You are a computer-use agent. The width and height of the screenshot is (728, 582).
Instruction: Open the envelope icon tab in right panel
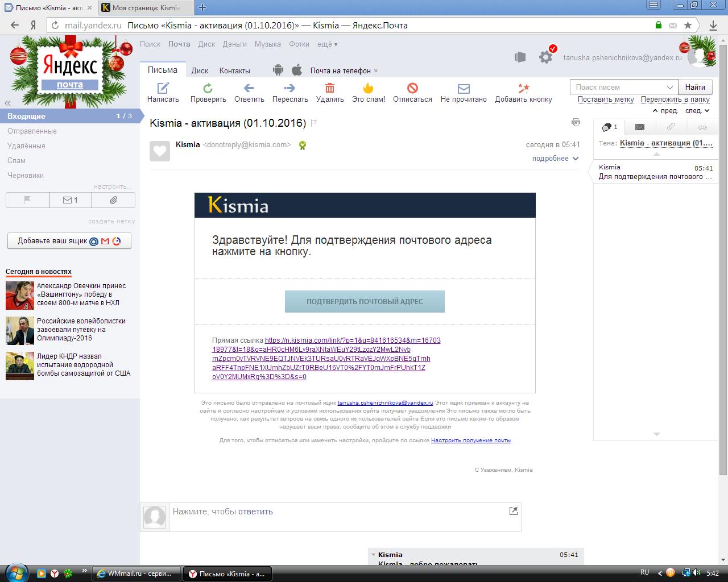pos(640,127)
